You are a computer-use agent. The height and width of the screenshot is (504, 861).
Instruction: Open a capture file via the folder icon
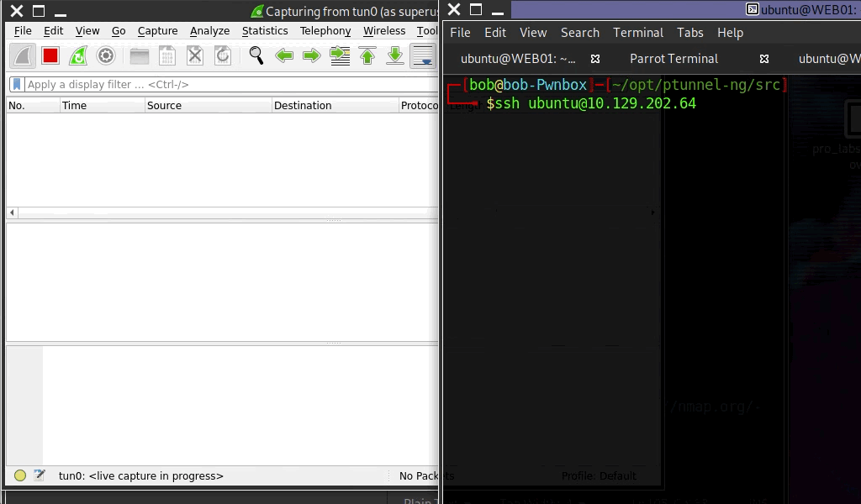(140, 56)
